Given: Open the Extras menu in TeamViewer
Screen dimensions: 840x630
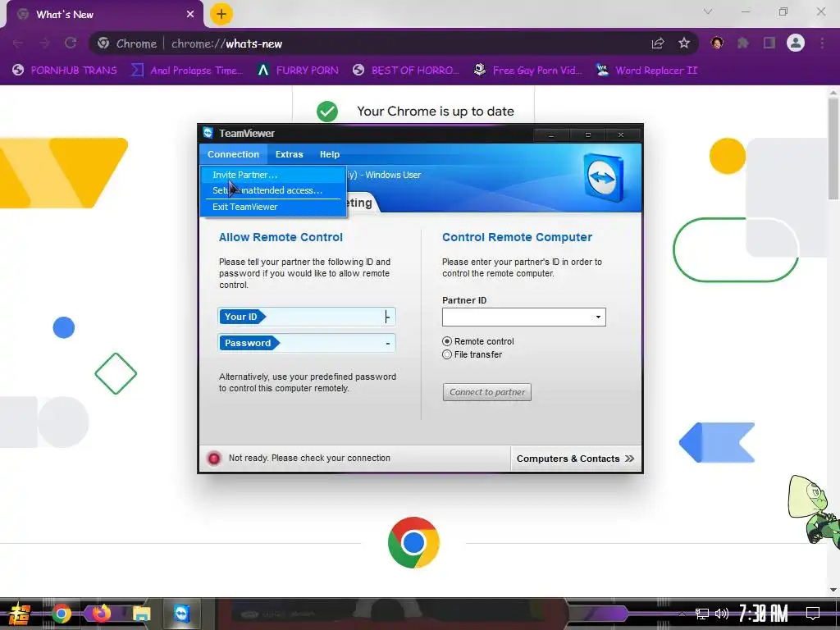Looking at the screenshot, I should point(290,154).
